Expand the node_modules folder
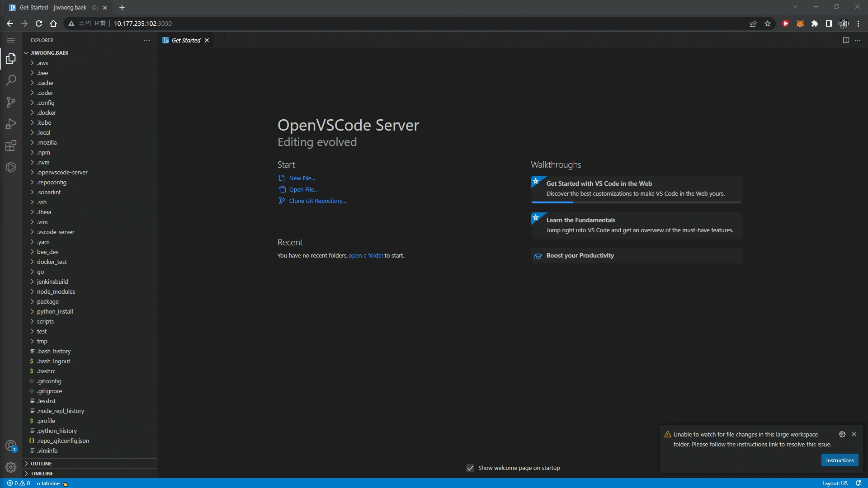The width and height of the screenshot is (868, 488). tap(90, 291)
